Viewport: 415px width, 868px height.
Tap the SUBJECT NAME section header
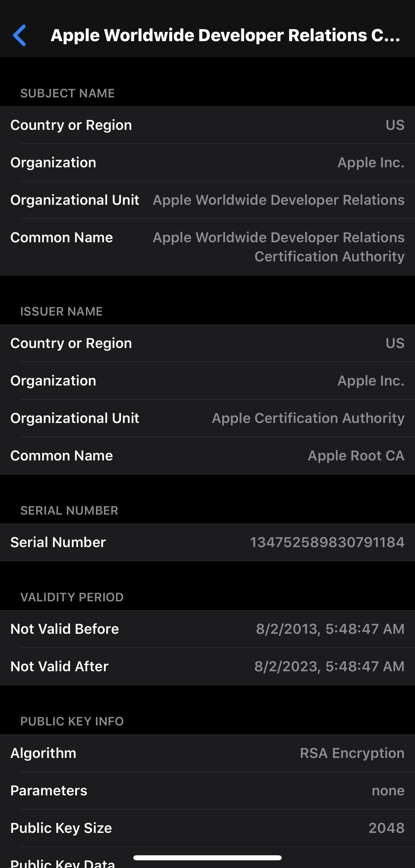point(67,93)
